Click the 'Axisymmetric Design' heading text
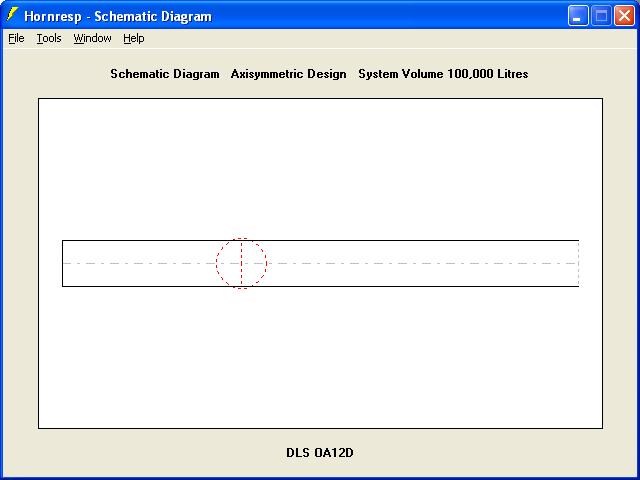This screenshot has width=640, height=480. click(x=289, y=74)
